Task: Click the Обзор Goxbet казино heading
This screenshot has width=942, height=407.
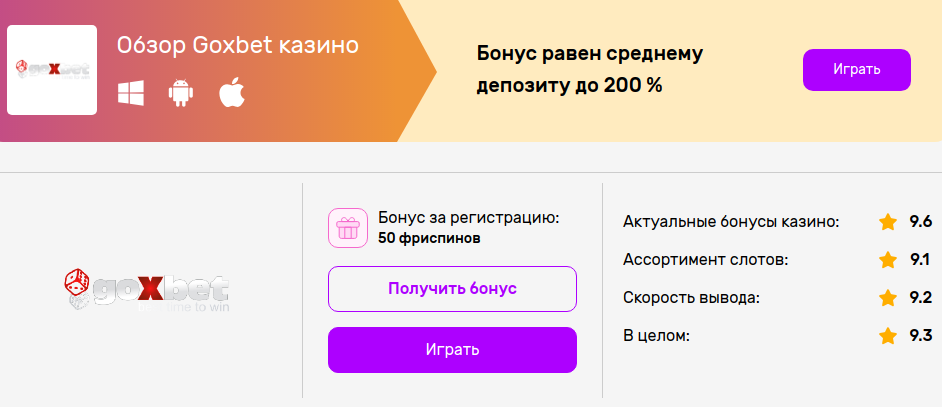Action: [x=238, y=46]
